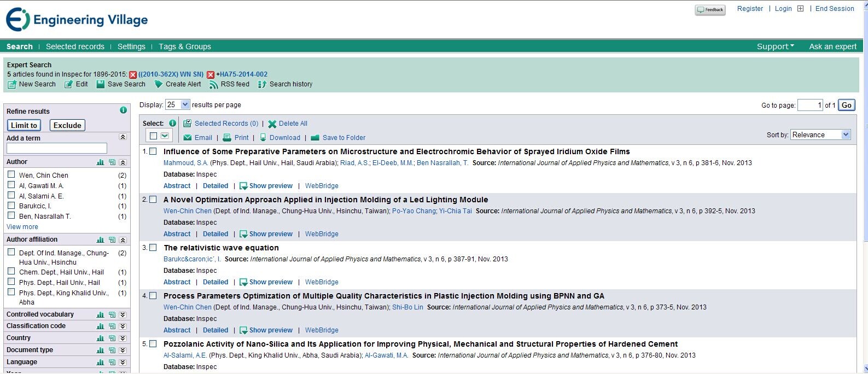Viewport: 868px width, 374px height.
Task: Start a New Search
Action: [32, 84]
